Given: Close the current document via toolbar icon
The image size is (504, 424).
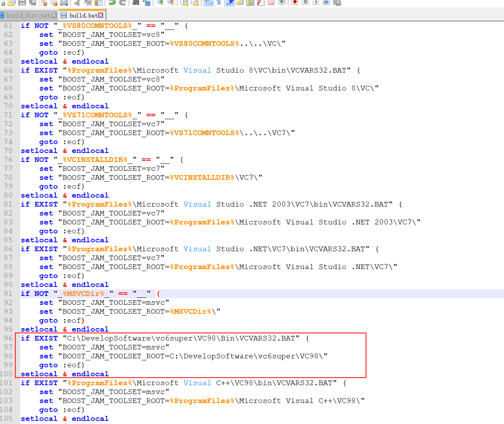Looking at the screenshot, I should [43, 2].
